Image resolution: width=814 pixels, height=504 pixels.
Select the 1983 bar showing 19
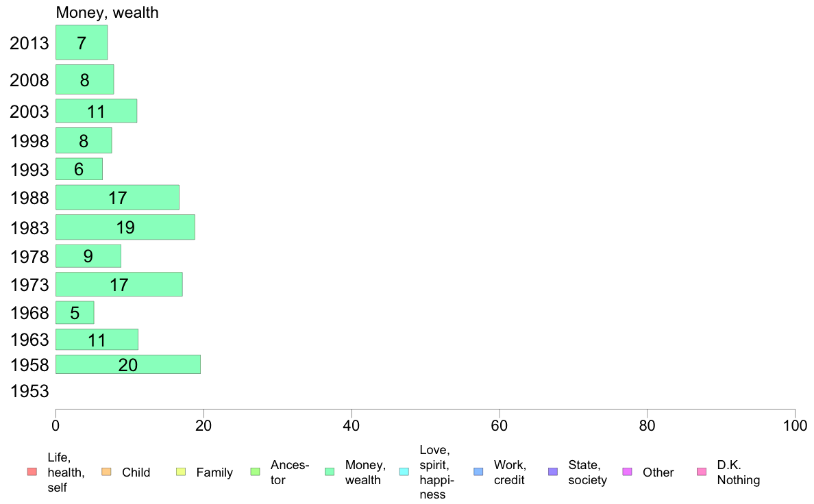125,227
